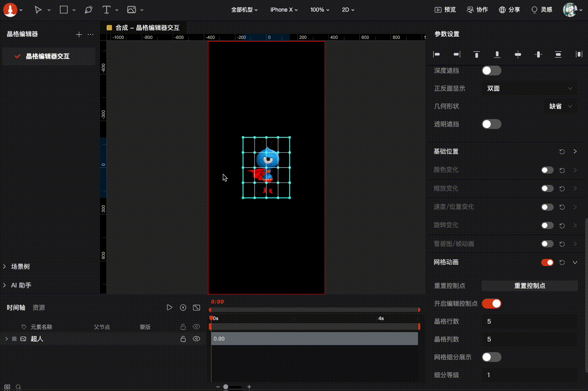Turn off 开启编辑控制点 switch
Viewport: 588px width, 391px height.
(491, 304)
